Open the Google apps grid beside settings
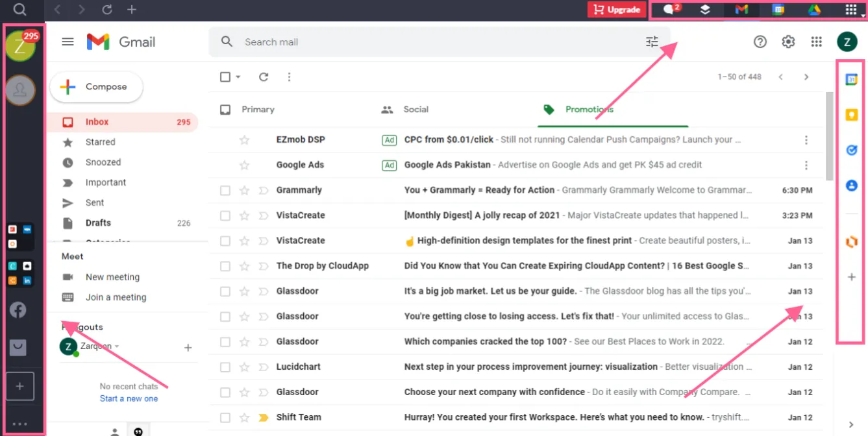The image size is (868, 436). pos(817,42)
